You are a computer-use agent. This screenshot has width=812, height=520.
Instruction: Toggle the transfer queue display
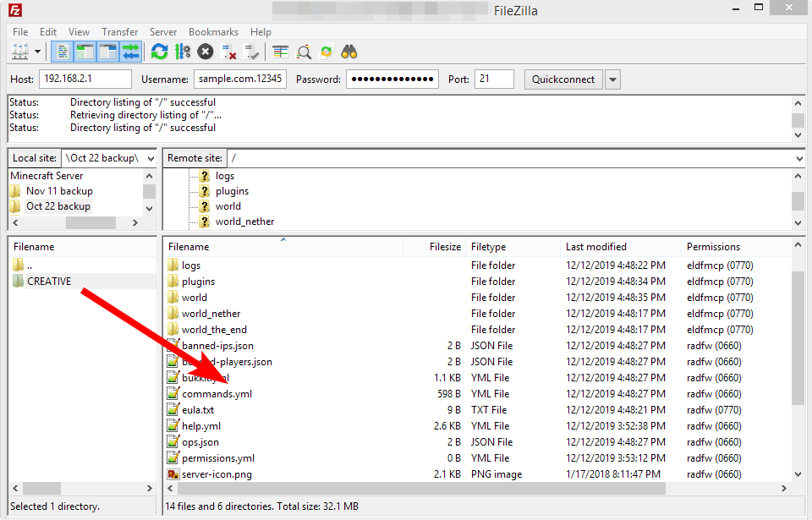(x=130, y=52)
